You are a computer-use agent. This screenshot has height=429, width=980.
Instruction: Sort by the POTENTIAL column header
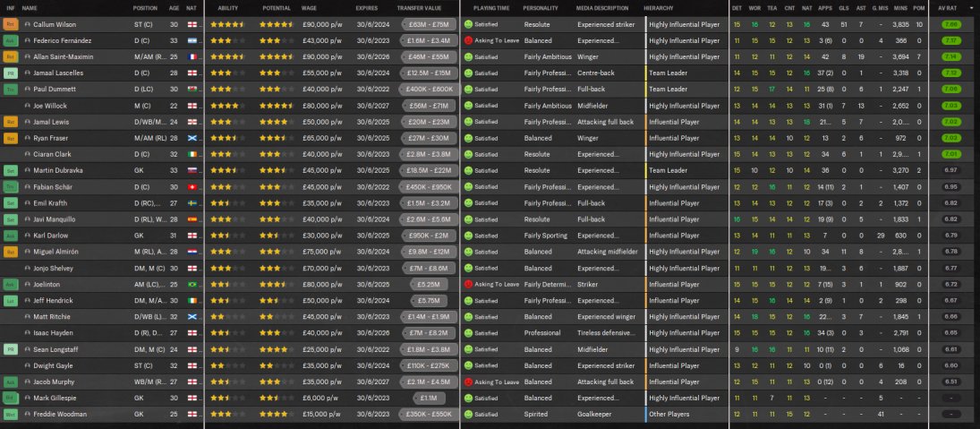(x=277, y=8)
